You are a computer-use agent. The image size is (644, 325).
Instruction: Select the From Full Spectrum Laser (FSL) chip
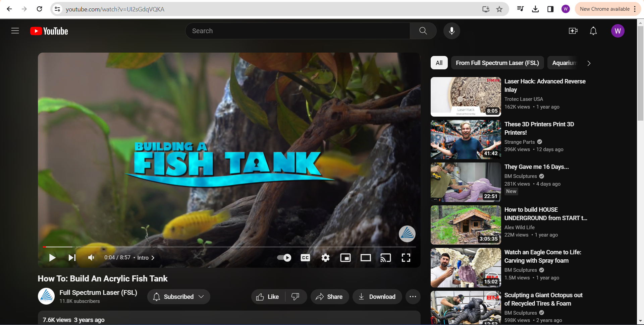click(497, 63)
